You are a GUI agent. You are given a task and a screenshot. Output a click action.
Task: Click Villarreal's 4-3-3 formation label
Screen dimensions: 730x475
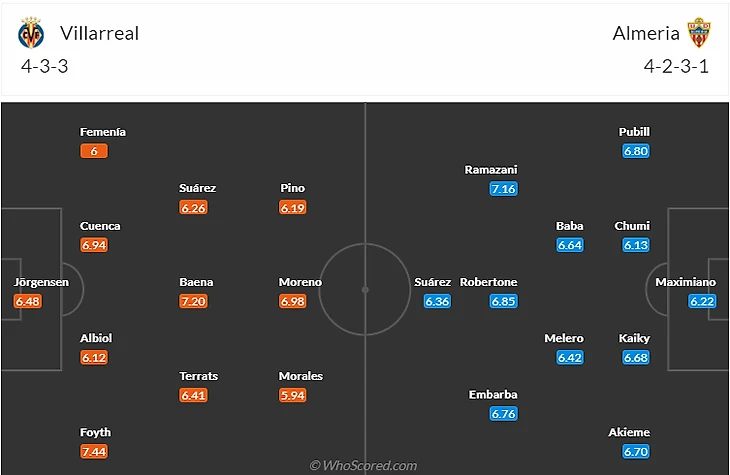pyautogui.click(x=43, y=67)
